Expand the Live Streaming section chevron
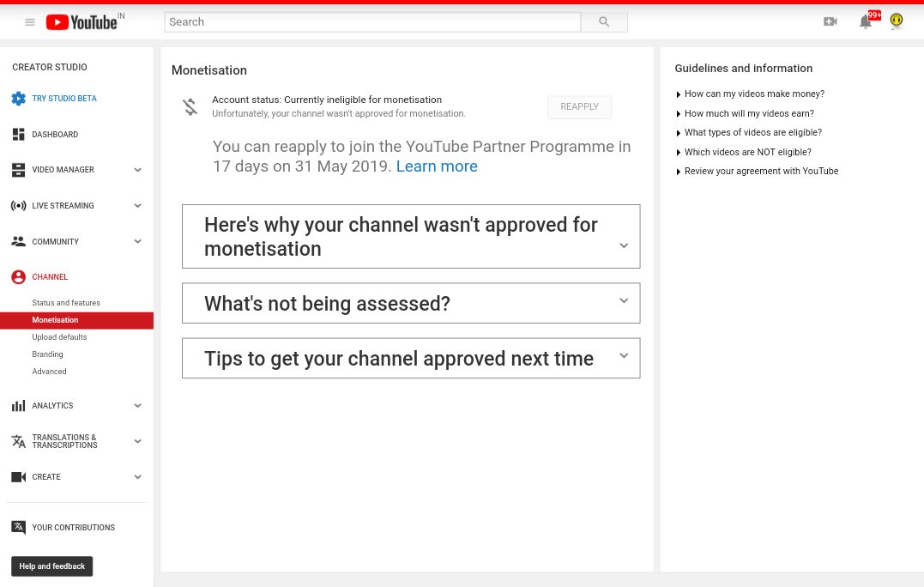This screenshot has width=924, height=587. [137, 206]
